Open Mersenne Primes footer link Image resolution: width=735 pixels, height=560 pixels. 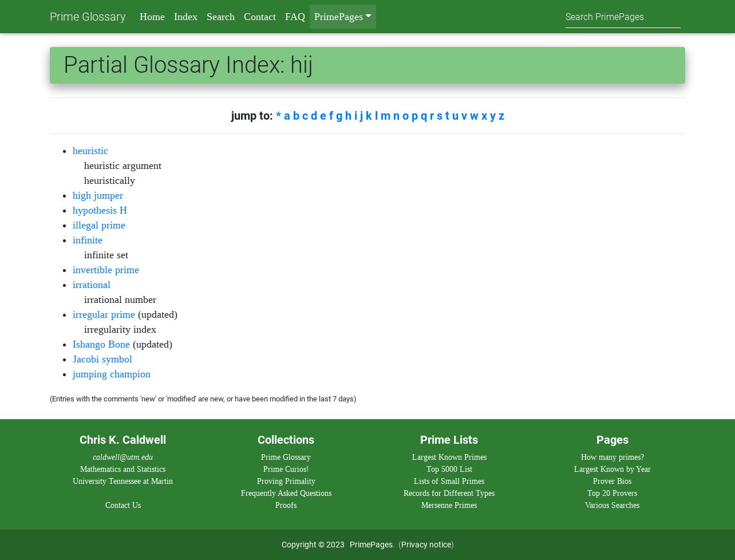(x=449, y=505)
